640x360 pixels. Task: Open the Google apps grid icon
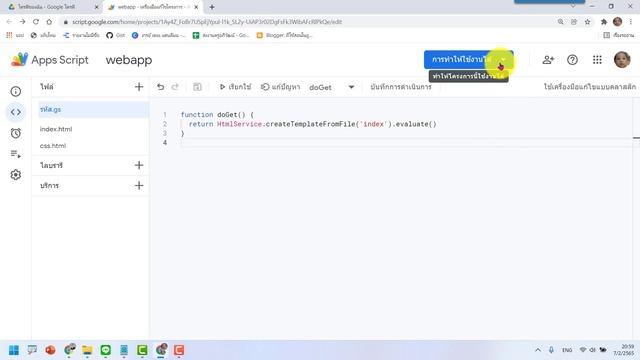pyautogui.click(x=597, y=60)
